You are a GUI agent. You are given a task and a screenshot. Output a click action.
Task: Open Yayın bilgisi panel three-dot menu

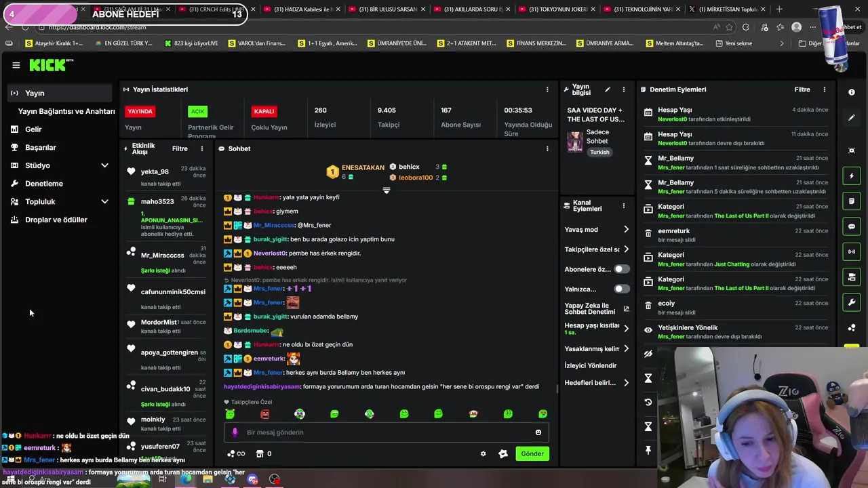[x=623, y=89]
